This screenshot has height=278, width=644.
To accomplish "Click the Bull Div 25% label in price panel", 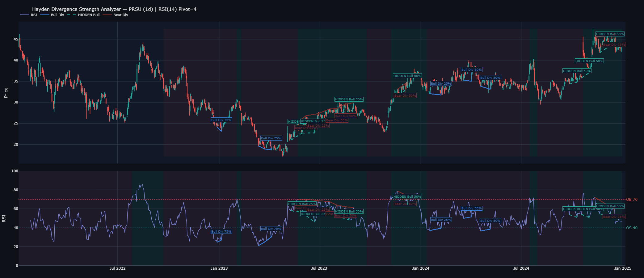I will point(441,83).
